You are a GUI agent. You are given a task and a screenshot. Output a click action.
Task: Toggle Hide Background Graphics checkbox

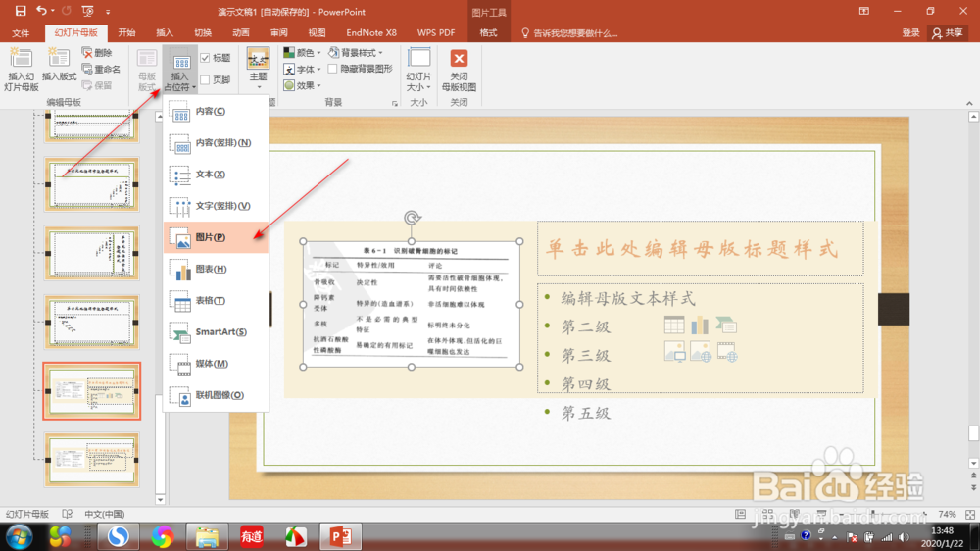click(x=332, y=69)
